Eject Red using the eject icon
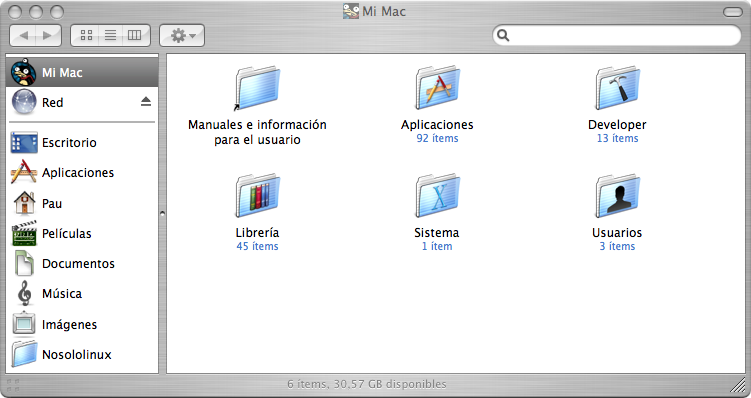 [x=146, y=102]
